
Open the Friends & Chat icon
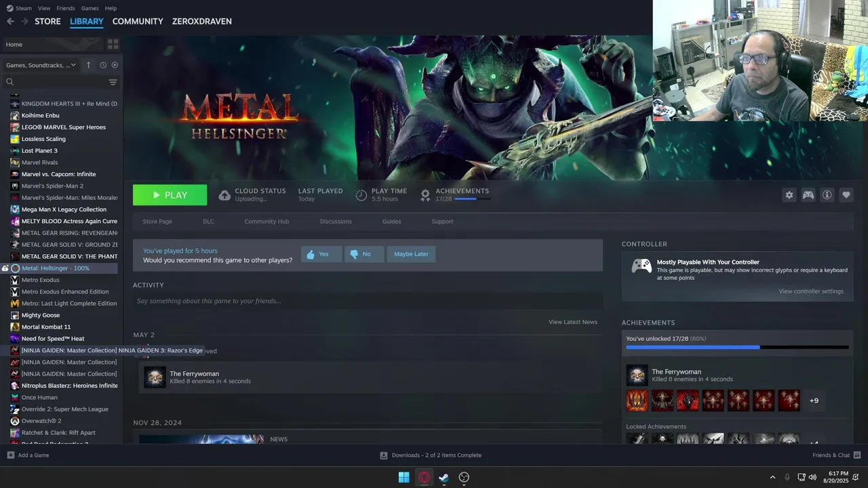coord(857,455)
